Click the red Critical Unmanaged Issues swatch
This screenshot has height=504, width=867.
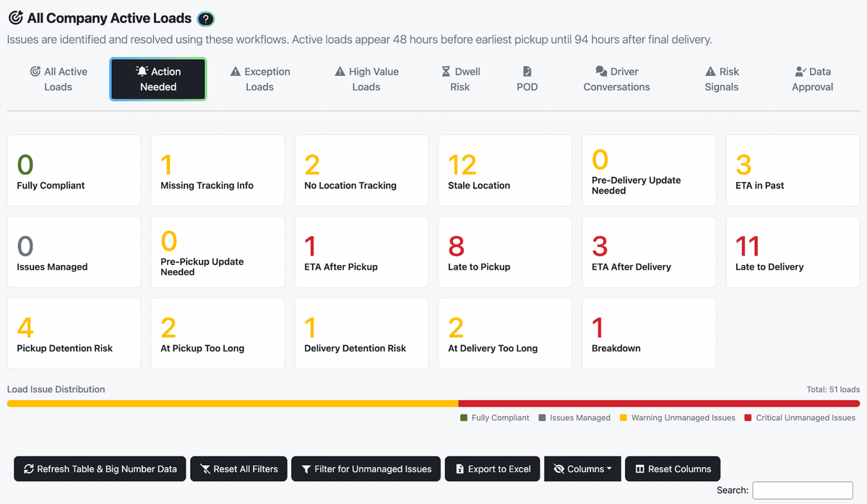(748, 417)
